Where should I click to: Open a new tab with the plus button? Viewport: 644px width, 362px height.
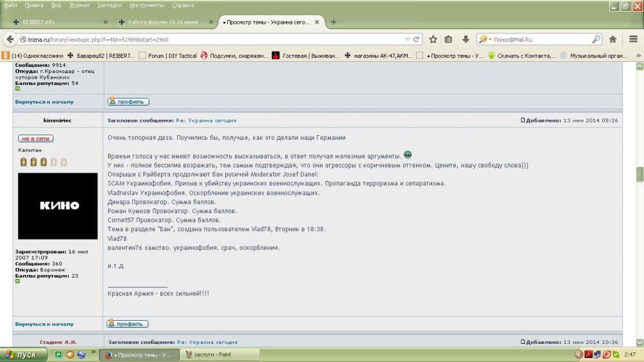pos(333,22)
